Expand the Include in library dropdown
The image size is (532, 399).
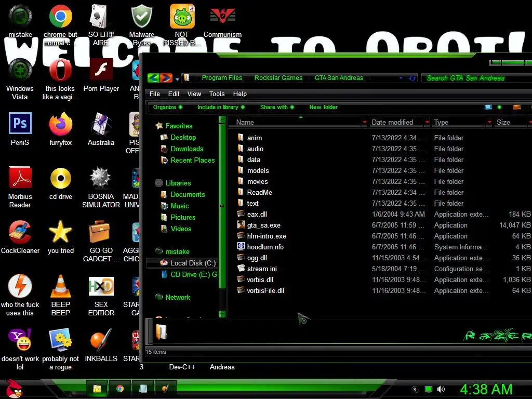pos(221,107)
